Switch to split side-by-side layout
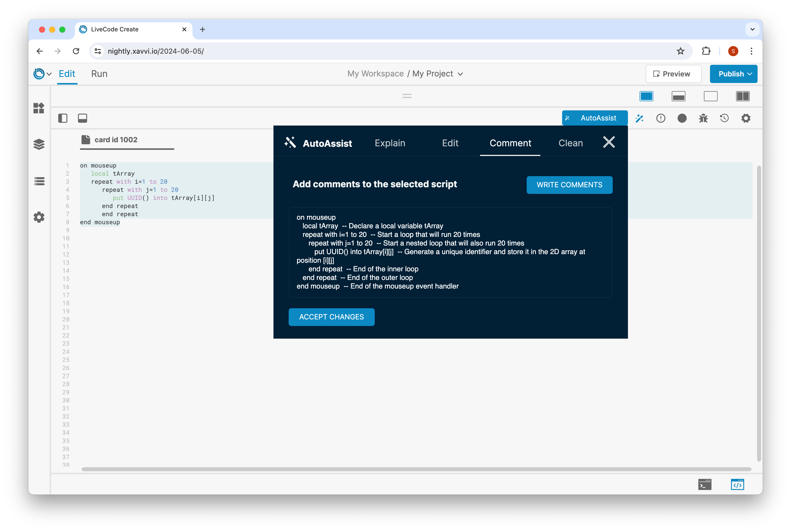791x532 pixels. 742,96
